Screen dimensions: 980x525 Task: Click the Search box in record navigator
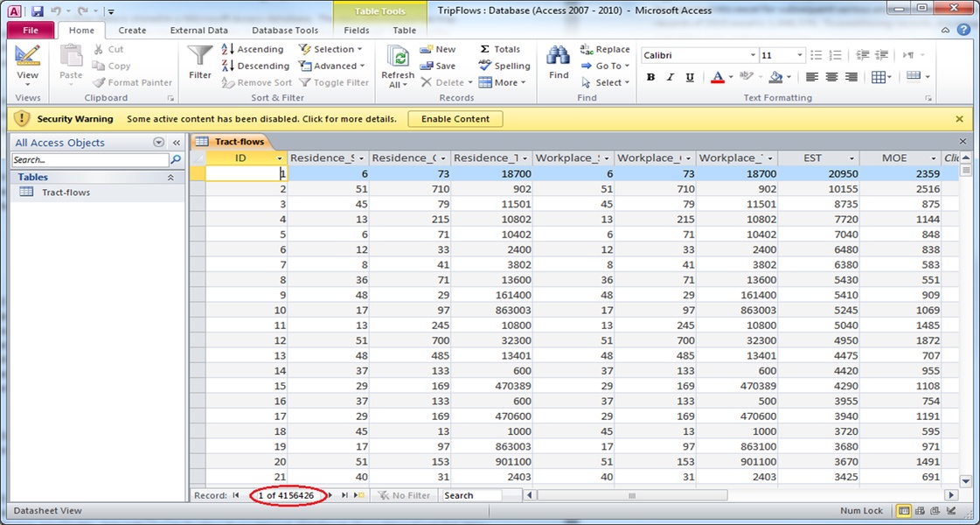coord(472,495)
